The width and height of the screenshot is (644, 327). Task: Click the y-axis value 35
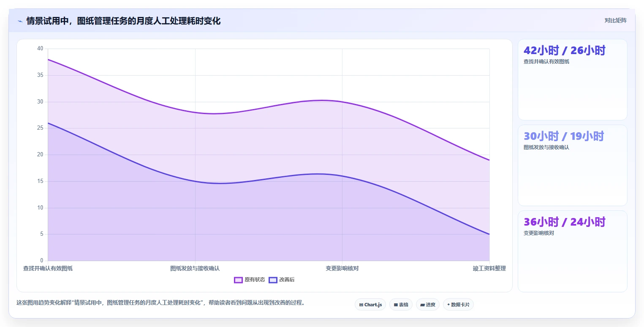click(x=40, y=75)
